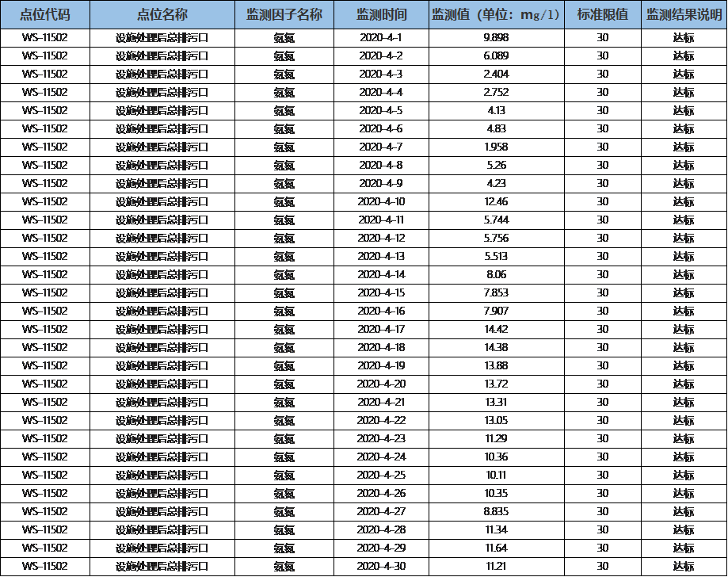Click the date cell 2020-4-29

[x=381, y=548]
